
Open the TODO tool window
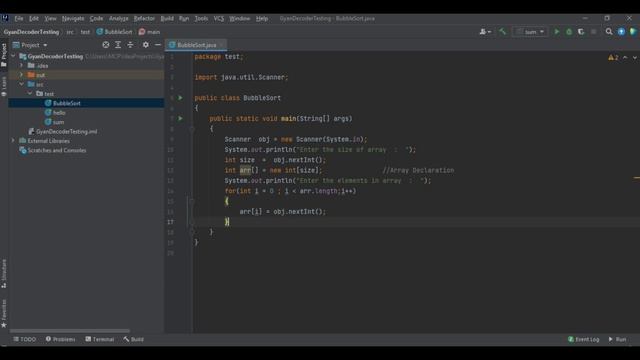(24, 339)
